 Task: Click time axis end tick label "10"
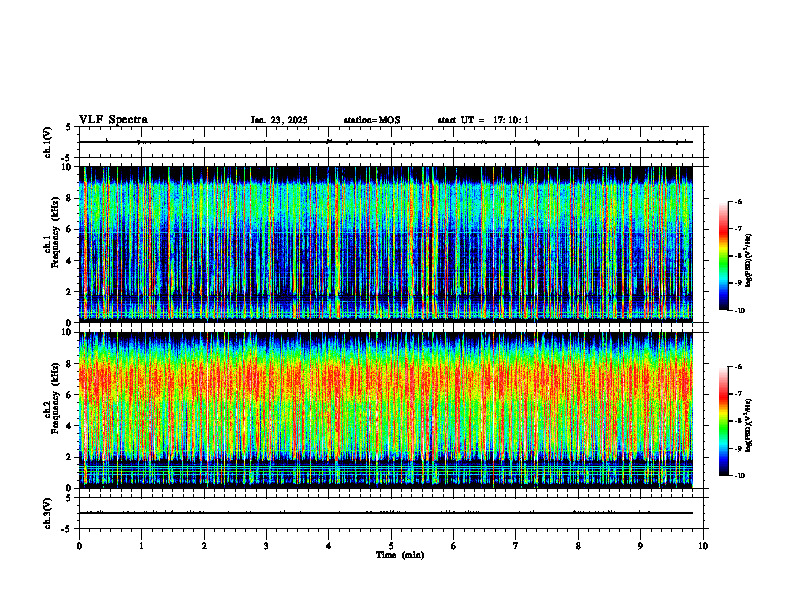click(703, 546)
